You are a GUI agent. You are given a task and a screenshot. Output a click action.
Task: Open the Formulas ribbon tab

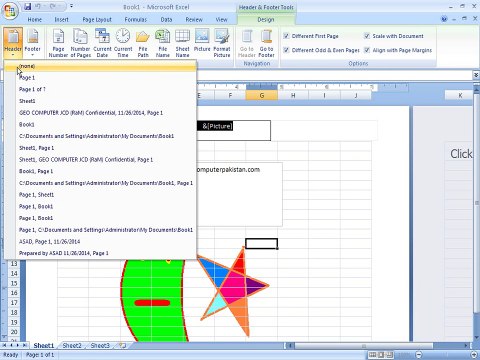136,20
